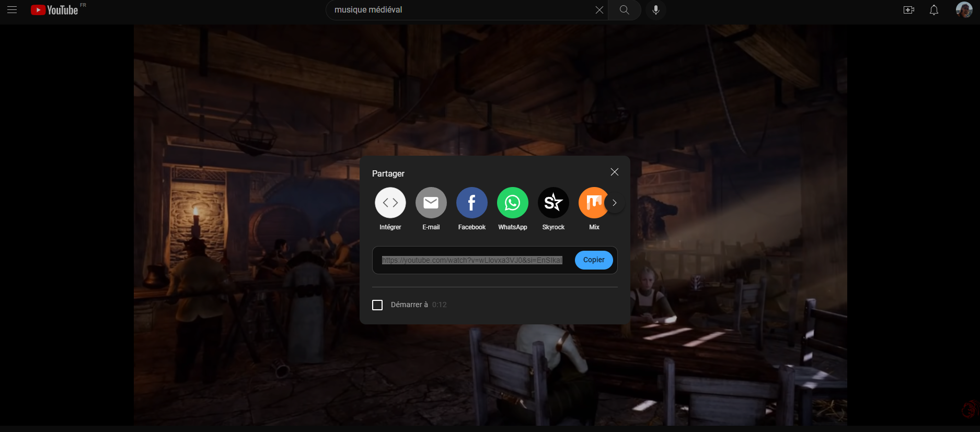Clear the search query with the X

(599, 10)
